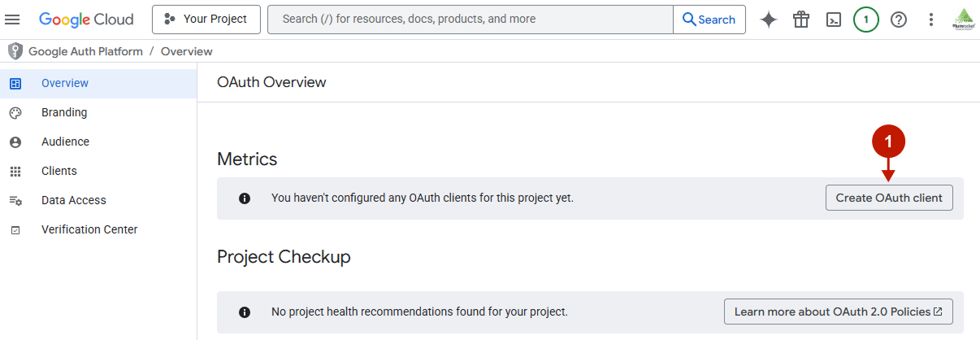Viewport: 980px width, 340px height.
Task: Select Overview in the sidebar
Action: 65,83
